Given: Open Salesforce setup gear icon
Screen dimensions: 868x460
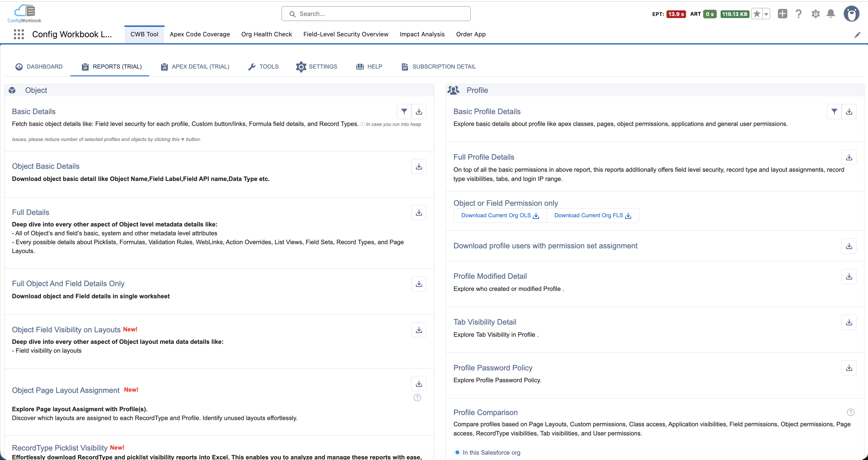Looking at the screenshot, I should [x=815, y=14].
